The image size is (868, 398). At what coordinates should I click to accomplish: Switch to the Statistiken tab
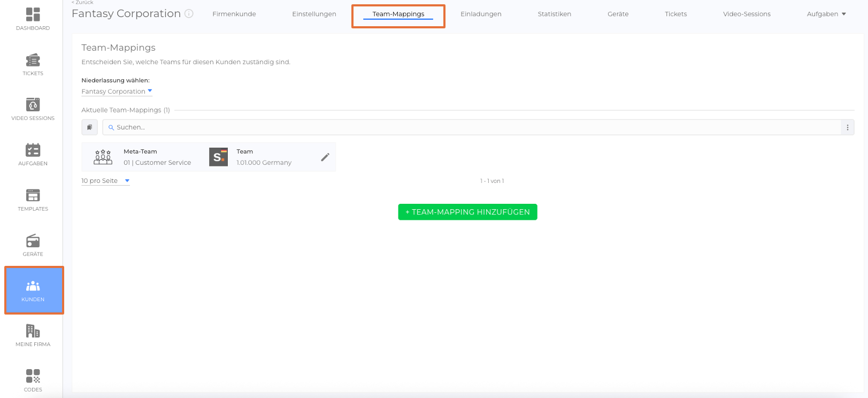(x=554, y=14)
